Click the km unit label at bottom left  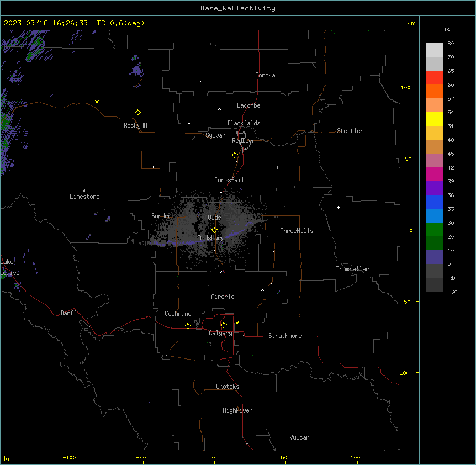tap(8, 459)
